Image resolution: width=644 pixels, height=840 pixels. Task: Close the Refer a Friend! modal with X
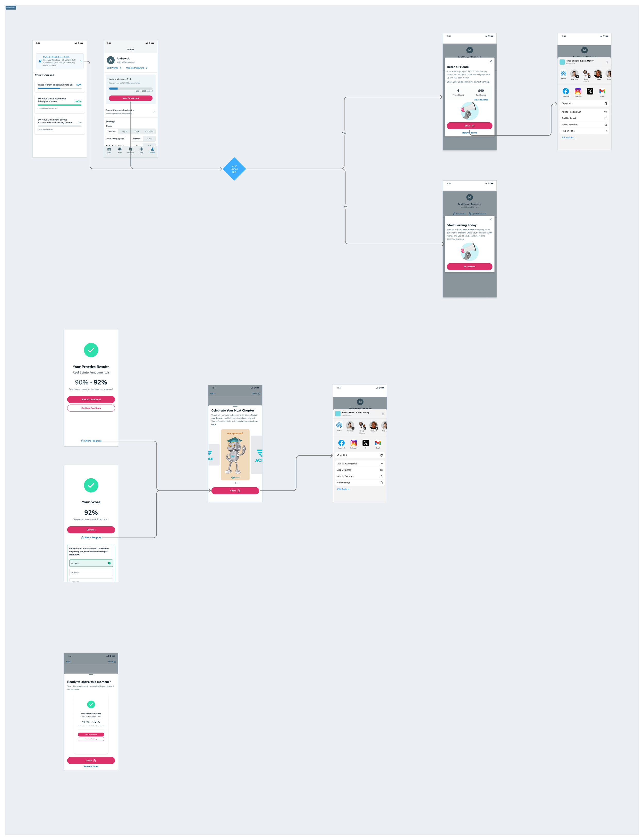point(491,61)
